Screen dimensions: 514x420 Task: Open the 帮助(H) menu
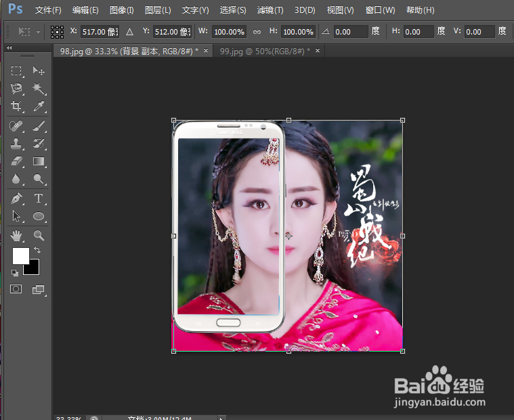pos(421,10)
